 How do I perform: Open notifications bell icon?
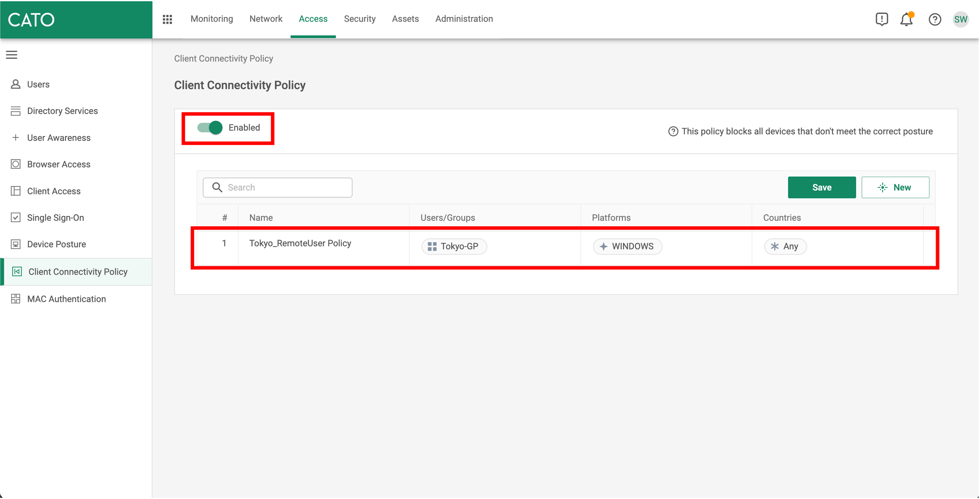907,19
